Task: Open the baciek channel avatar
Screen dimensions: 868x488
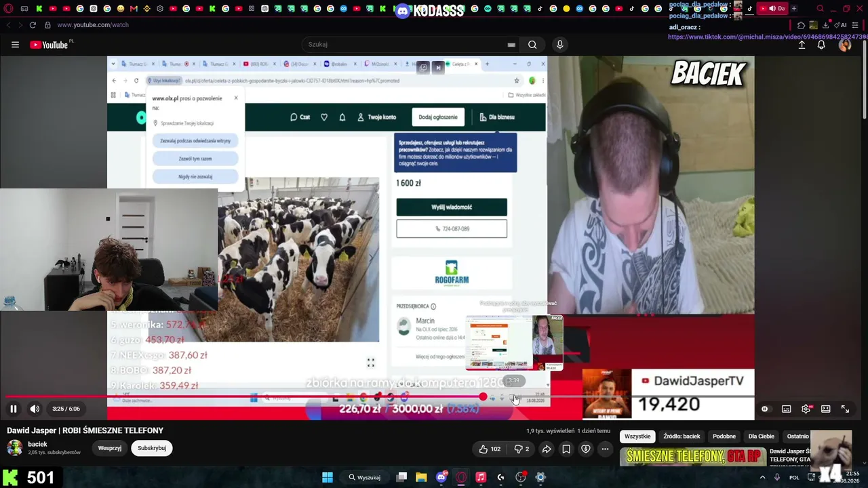Action: [x=14, y=447]
